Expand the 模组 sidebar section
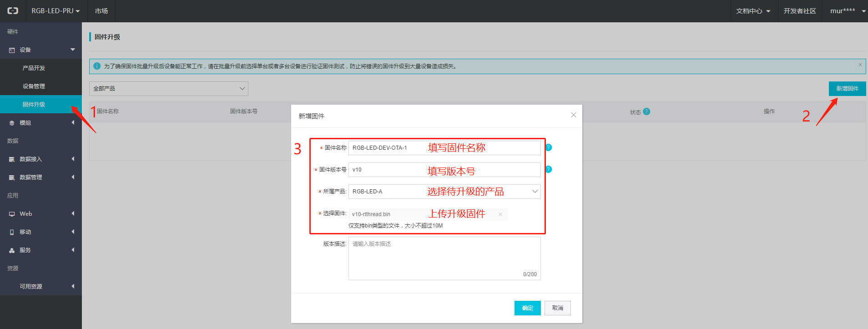The image size is (868, 329). point(41,123)
